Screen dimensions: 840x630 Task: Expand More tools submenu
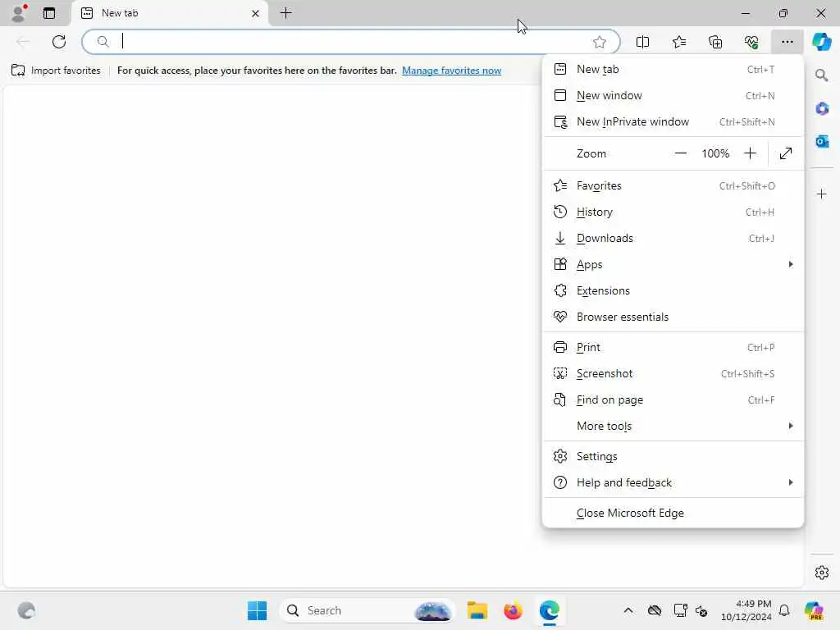[x=673, y=426]
